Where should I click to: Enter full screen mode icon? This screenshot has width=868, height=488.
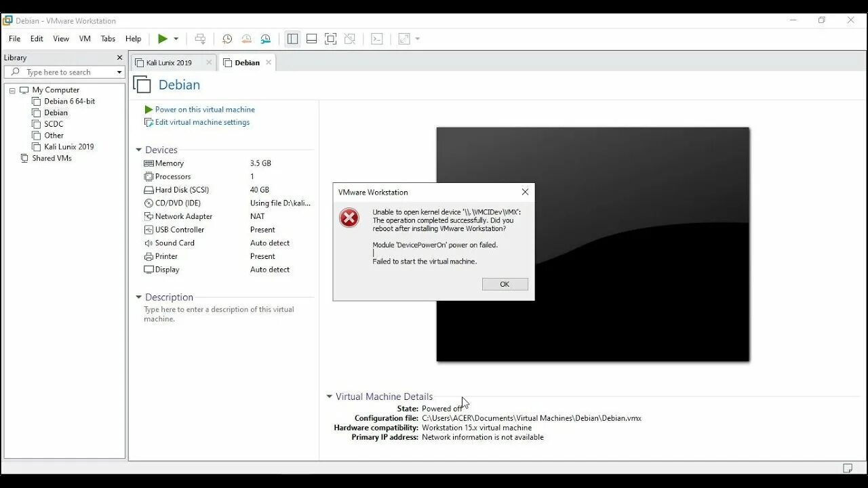point(330,39)
